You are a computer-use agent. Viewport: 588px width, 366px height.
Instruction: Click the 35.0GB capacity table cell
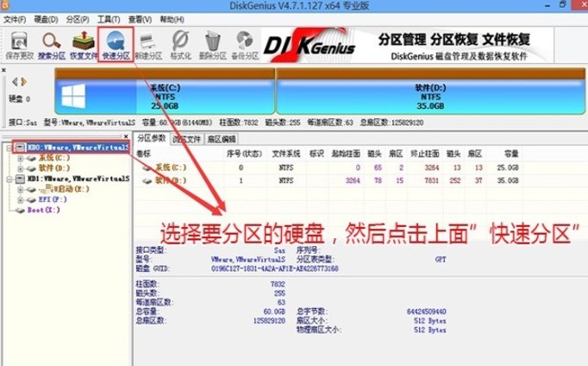(x=508, y=181)
